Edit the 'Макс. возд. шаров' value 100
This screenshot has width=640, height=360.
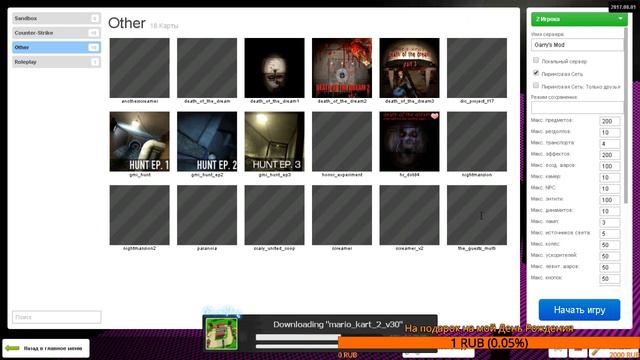tap(610, 166)
